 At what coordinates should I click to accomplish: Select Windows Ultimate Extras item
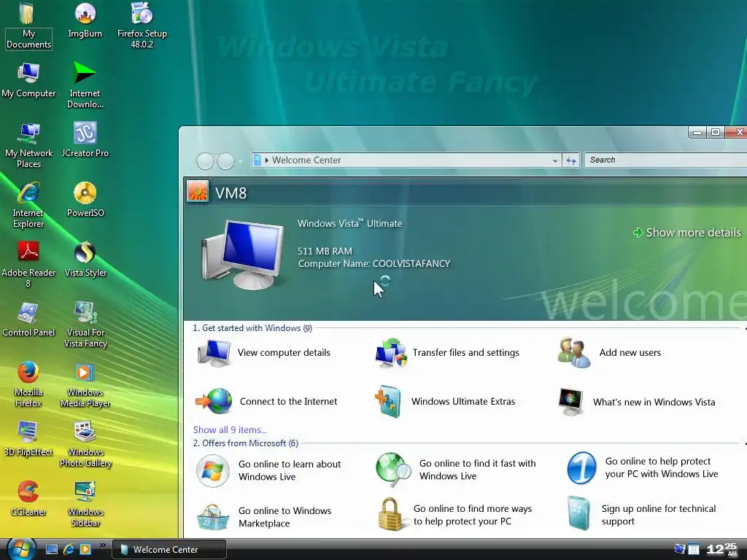coord(445,402)
